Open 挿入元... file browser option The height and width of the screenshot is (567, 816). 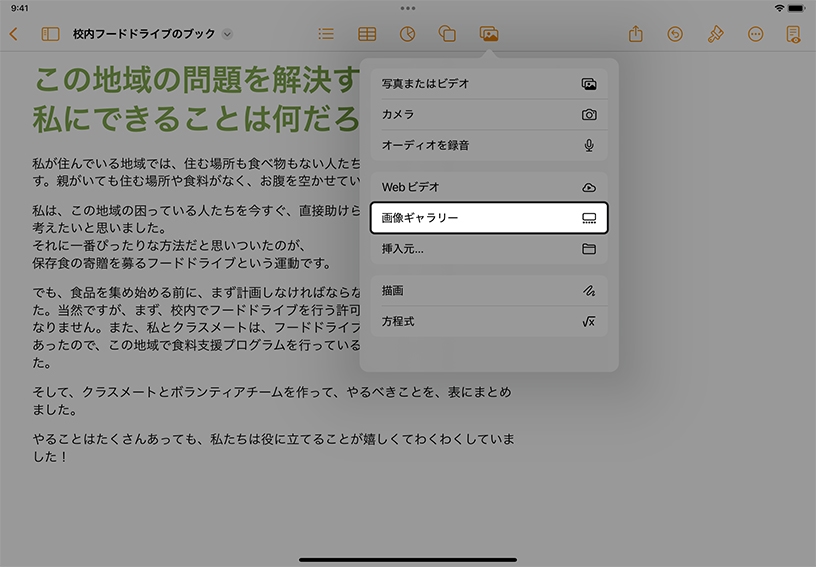click(489, 249)
